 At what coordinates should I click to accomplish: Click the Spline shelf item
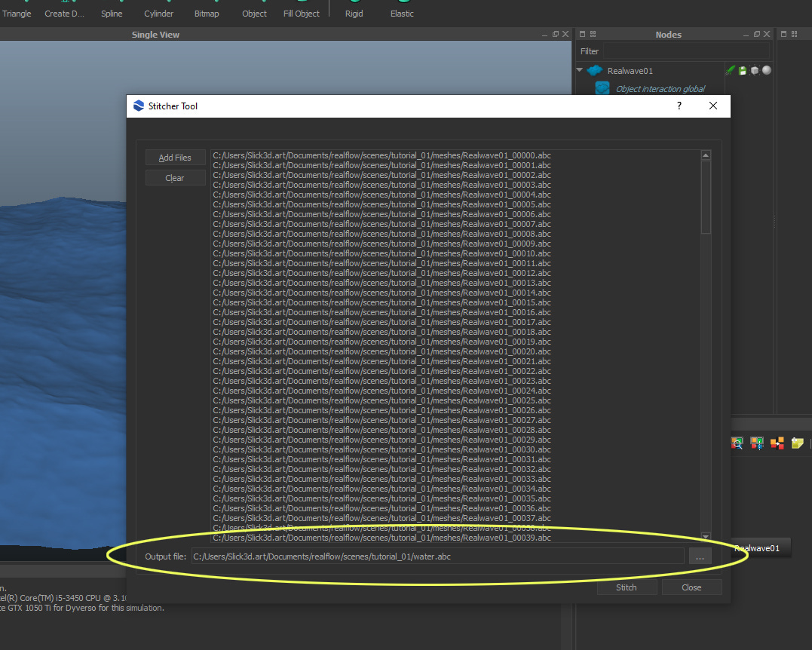(112, 14)
